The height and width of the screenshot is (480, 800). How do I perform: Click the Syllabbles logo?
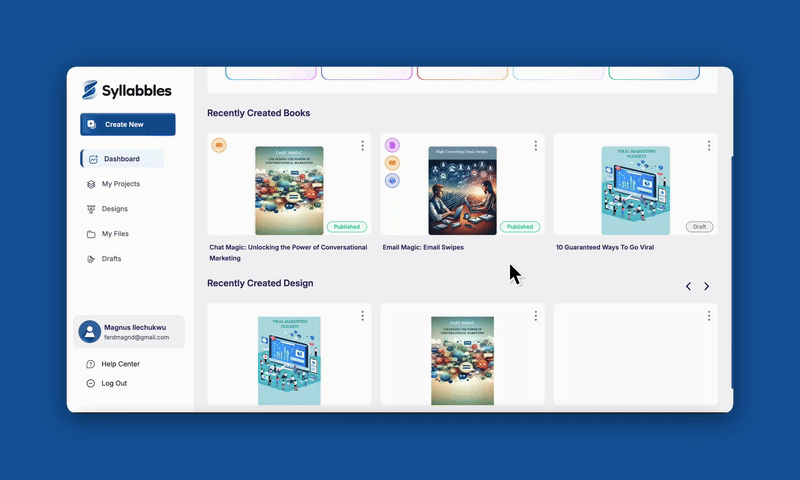pyautogui.click(x=127, y=90)
